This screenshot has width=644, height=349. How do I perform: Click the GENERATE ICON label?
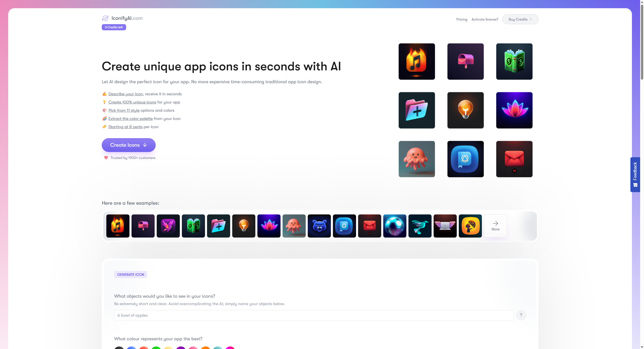tap(130, 275)
